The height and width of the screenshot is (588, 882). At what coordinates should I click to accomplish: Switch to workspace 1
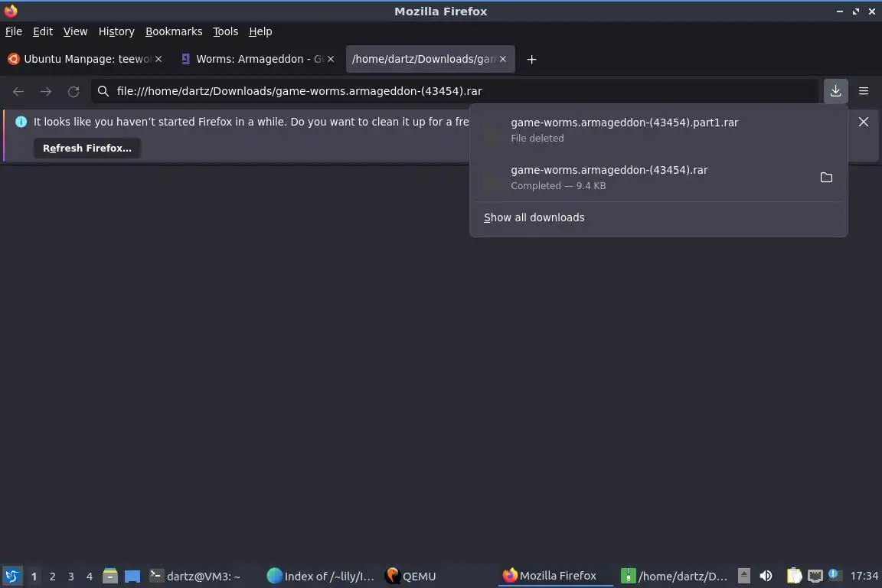click(34, 577)
